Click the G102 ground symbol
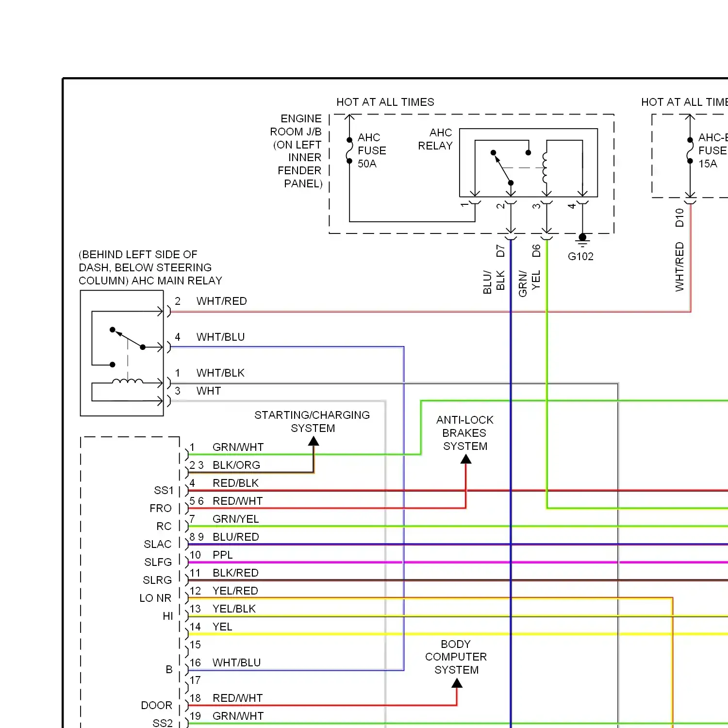The width and height of the screenshot is (728, 728). coord(582,241)
